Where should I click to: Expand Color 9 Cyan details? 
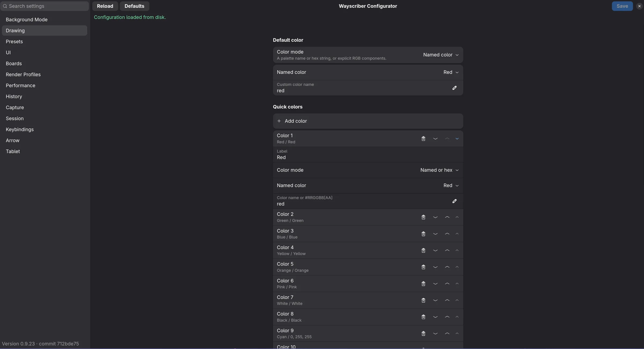[x=457, y=334]
